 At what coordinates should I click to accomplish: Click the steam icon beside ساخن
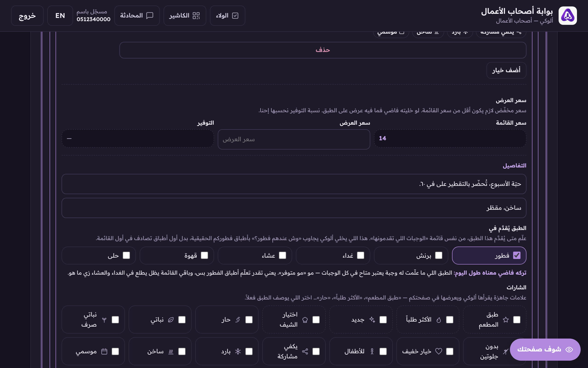[x=171, y=351]
